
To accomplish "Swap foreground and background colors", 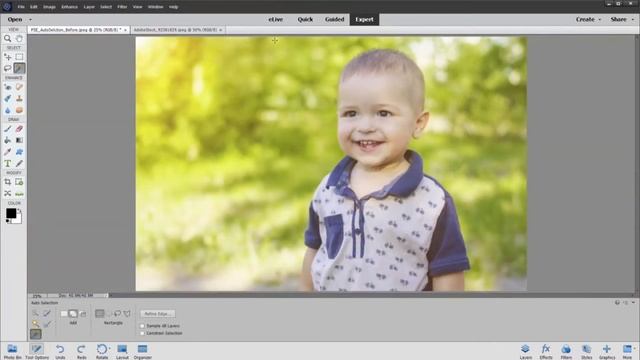I will click(19, 211).
